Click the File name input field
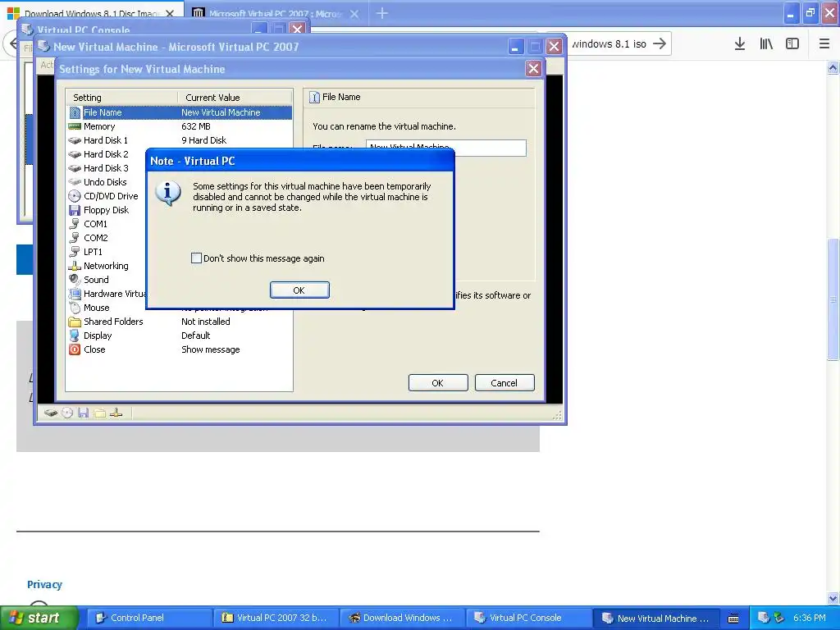The image size is (840, 630). 445,148
